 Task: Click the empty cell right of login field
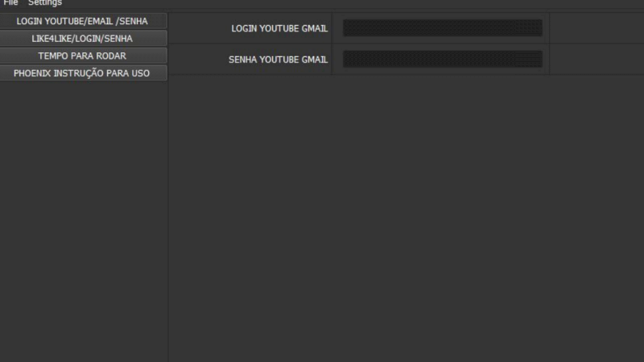pyautogui.click(x=596, y=28)
